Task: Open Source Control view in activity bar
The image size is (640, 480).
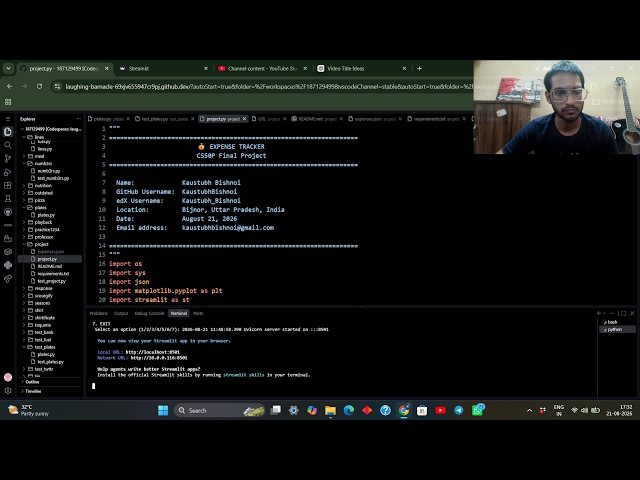Action: tap(8, 158)
